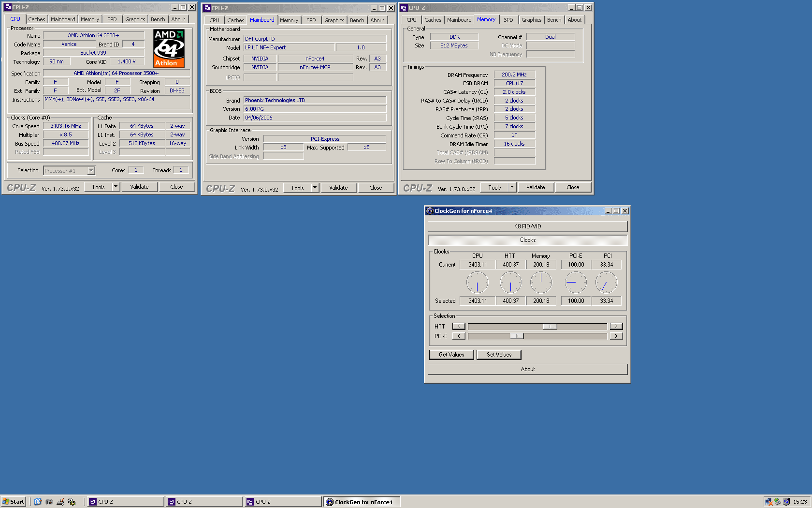
Task: Click Tools button in the Memory window
Action: [494, 187]
